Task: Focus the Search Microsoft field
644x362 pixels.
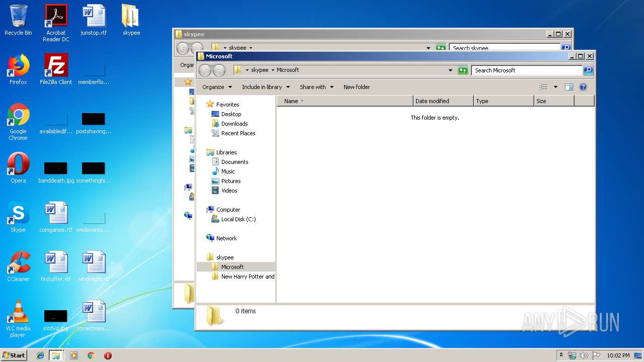Action: 527,70
